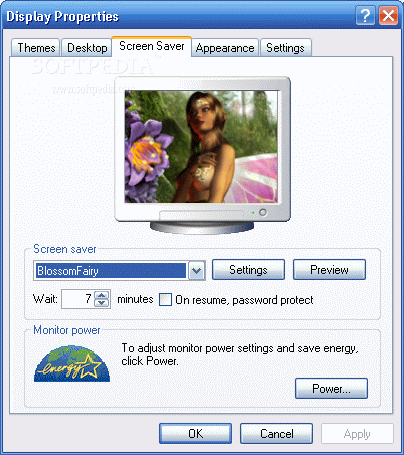
Task: Open the display Settings tab
Action: [x=285, y=48]
